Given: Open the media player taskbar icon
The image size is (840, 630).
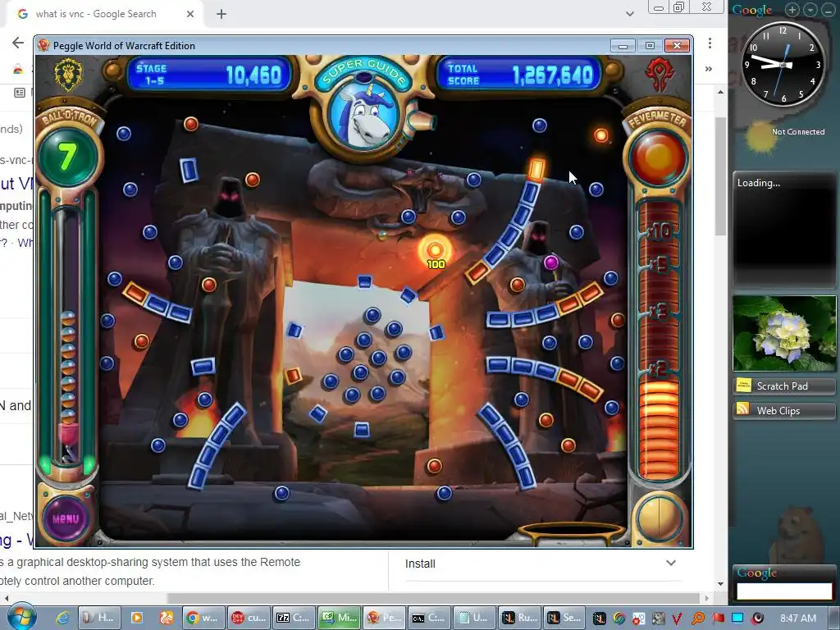Looking at the screenshot, I should pos(137,618).
